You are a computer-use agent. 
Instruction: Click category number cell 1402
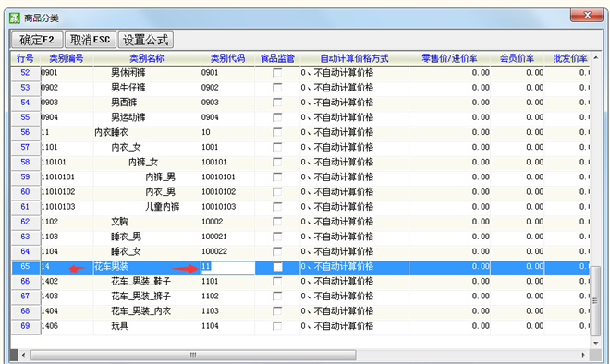point(67,281)
